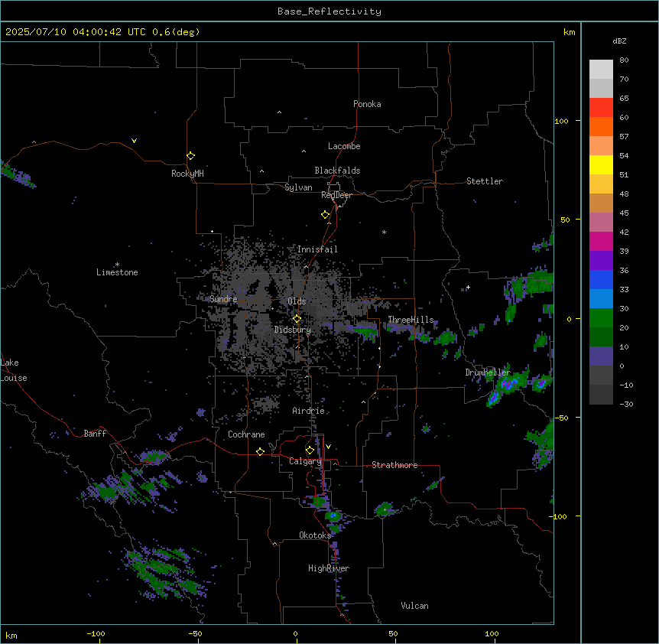This screenshot has width=659, height=644.
Task: Click the legend value -30
Action: (x=626, y=404)
